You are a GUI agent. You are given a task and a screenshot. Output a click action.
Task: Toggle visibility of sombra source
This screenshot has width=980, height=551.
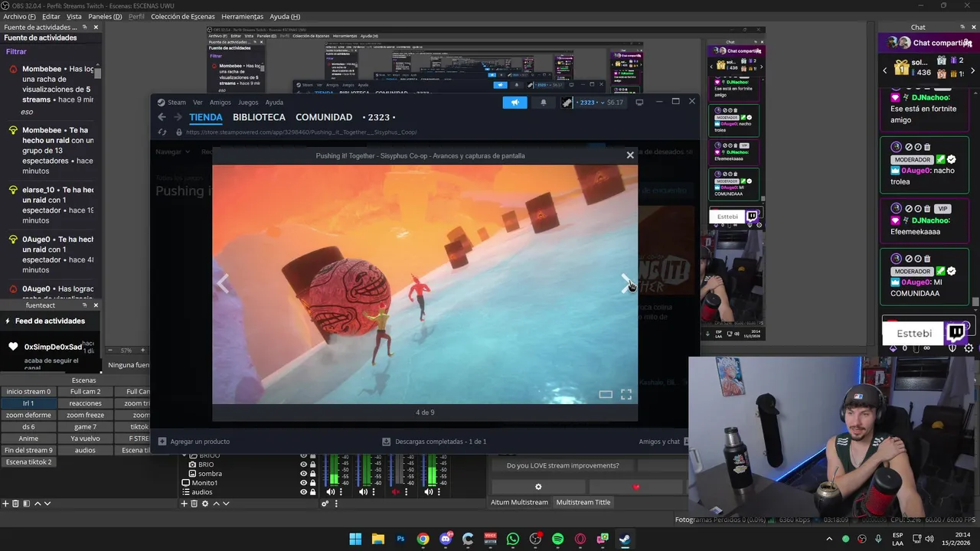(x=303, y=474)
